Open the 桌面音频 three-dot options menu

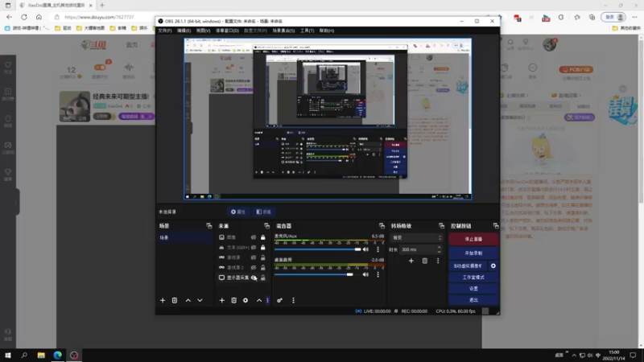(x=378, y=274)
